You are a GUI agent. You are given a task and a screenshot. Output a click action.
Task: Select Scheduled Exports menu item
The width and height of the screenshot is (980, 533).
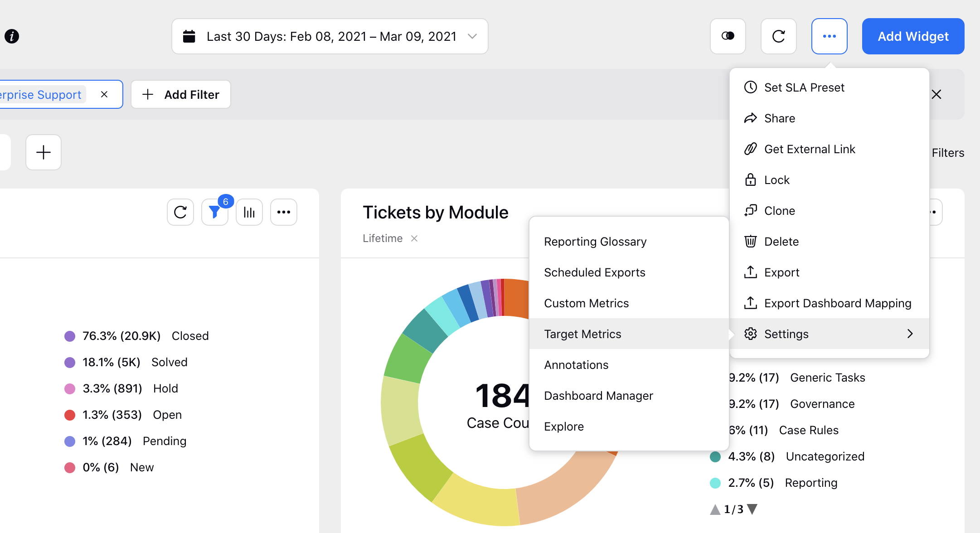(595, 272)
